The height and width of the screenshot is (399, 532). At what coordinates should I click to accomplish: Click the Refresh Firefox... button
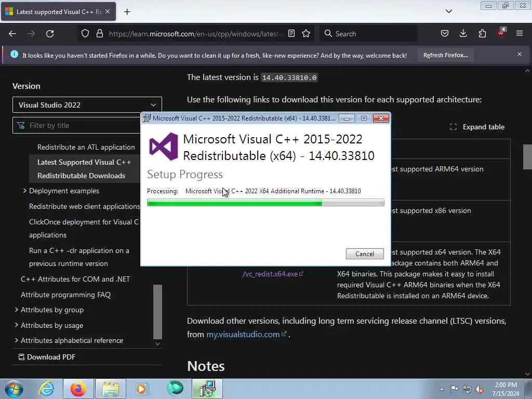(445, 55)
